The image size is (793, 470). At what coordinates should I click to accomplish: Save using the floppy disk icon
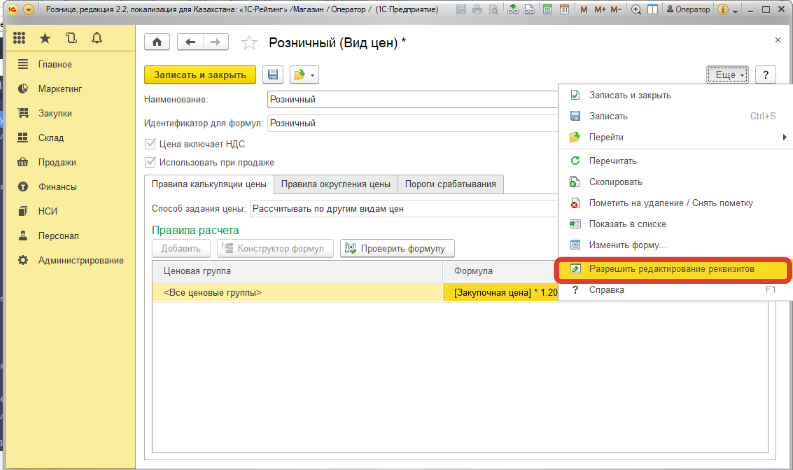tap(272, 75)
